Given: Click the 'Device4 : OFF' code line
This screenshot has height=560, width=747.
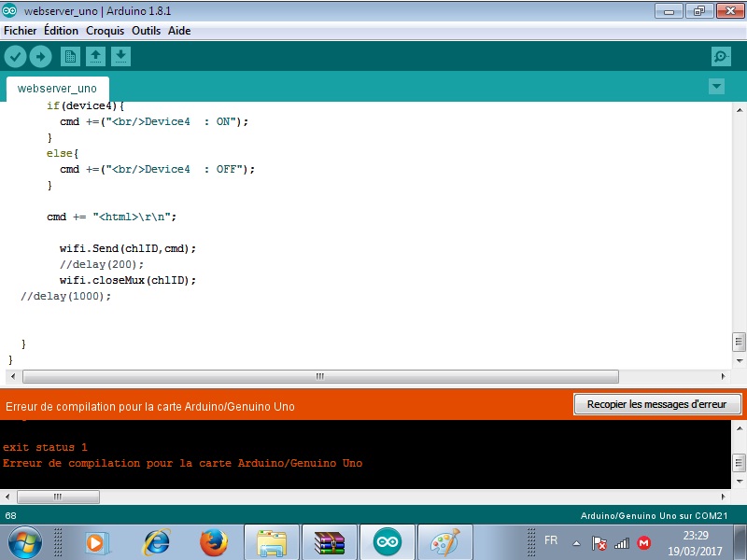Looking at the screenshot, I should coord(157,170).
